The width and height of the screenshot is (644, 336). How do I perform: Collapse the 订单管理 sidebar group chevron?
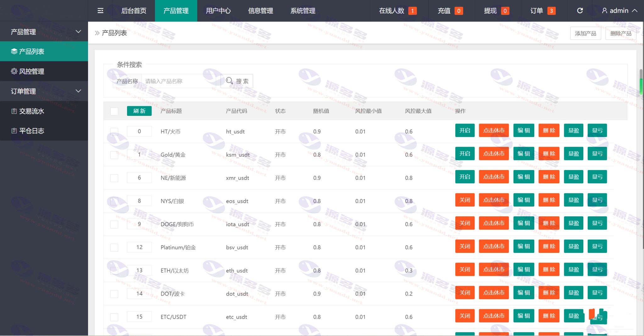(79, 91)
